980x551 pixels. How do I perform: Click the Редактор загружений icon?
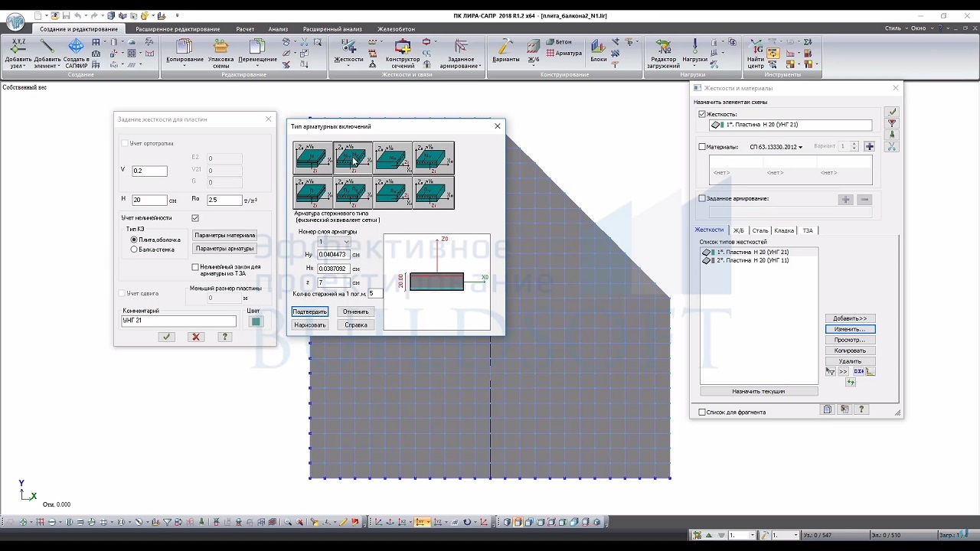tap(663, 47)
